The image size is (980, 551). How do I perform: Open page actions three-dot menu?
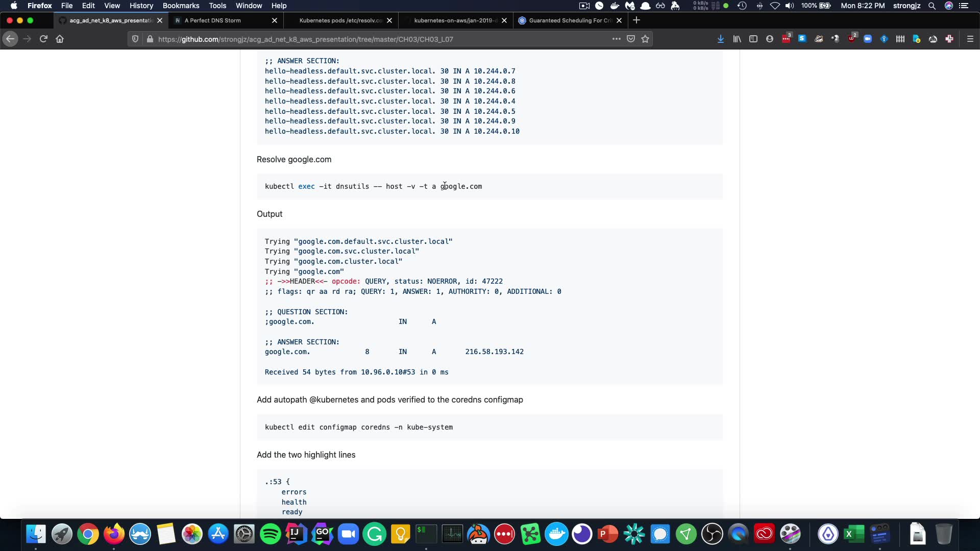click(616, 39)
